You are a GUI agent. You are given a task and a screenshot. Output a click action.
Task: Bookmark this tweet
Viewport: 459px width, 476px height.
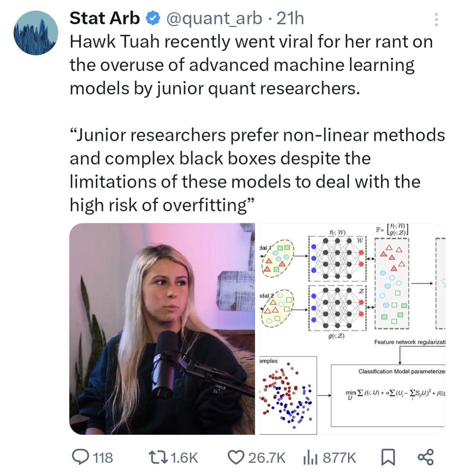point(388,457)
